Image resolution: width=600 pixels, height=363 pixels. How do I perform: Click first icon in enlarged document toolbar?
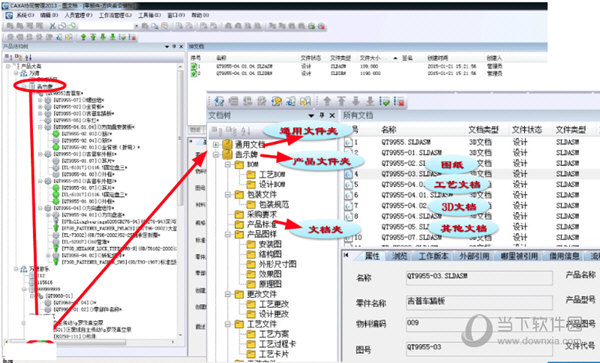[219, 101]
